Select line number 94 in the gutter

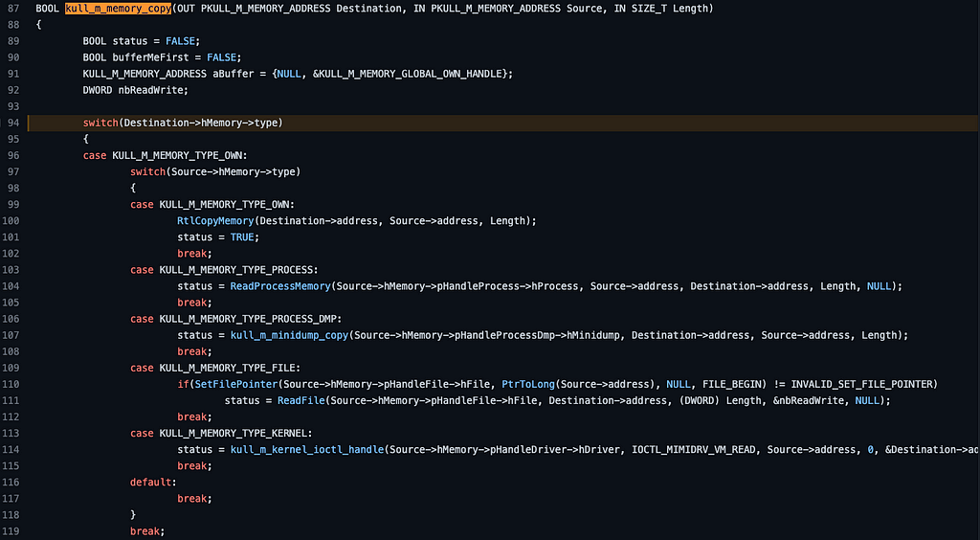pos(13,123)
